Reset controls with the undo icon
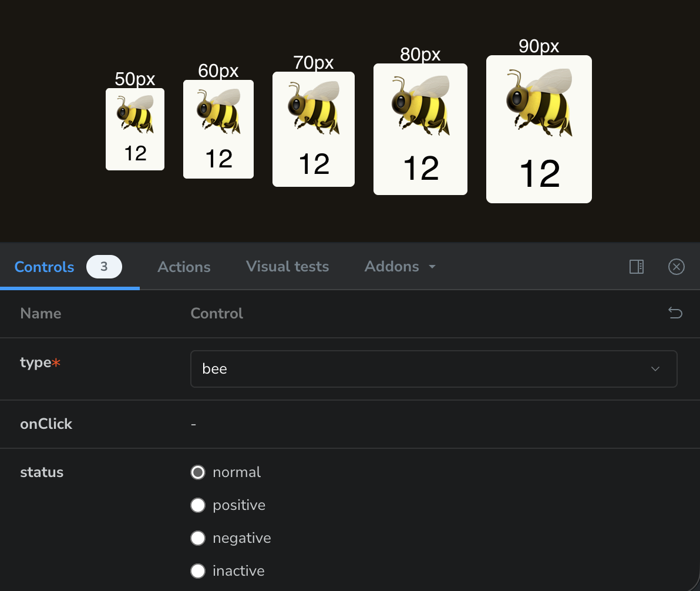The width and height of the screenshot is (700, 591). point(675,313)
